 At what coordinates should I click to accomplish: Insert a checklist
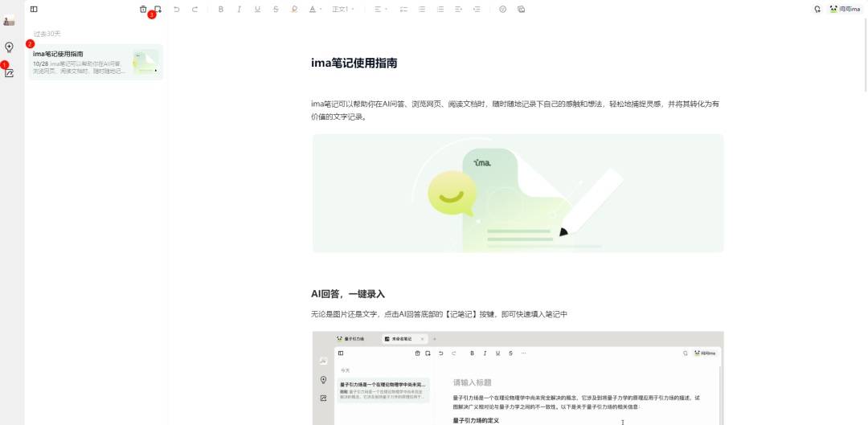click(x=403, y=10)
